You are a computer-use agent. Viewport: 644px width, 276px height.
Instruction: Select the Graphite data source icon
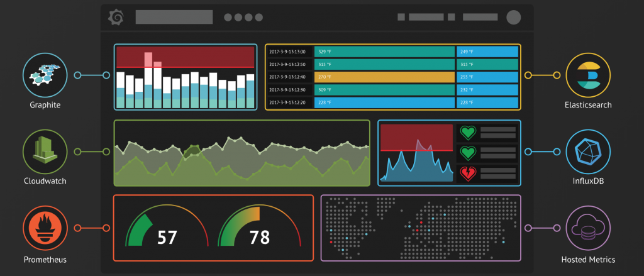[45, 75]
